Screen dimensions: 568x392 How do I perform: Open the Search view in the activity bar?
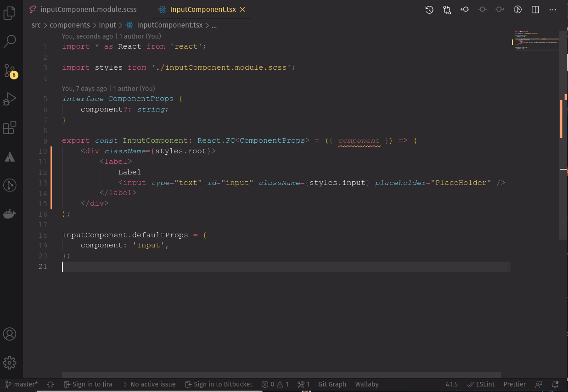pos(10,41)
